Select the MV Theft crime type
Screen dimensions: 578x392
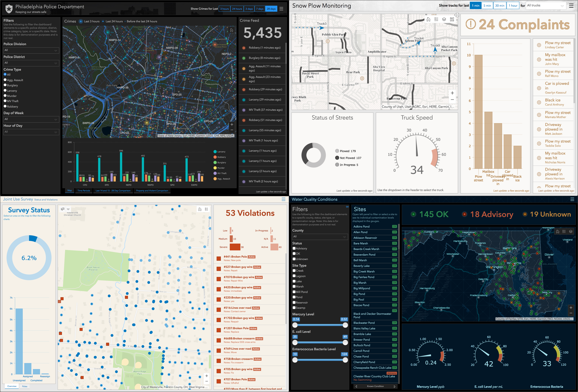pos(5,101)
